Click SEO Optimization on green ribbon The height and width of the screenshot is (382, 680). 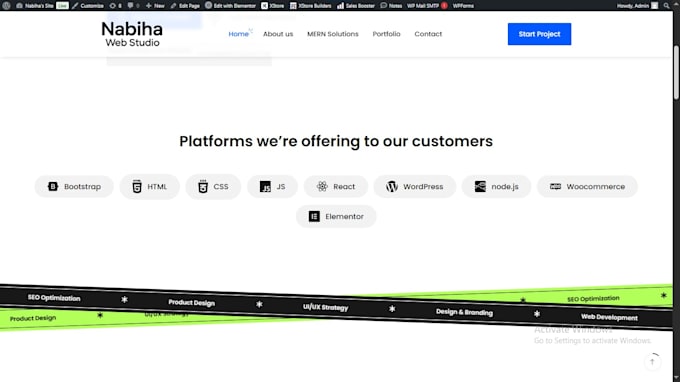point(593,299)
